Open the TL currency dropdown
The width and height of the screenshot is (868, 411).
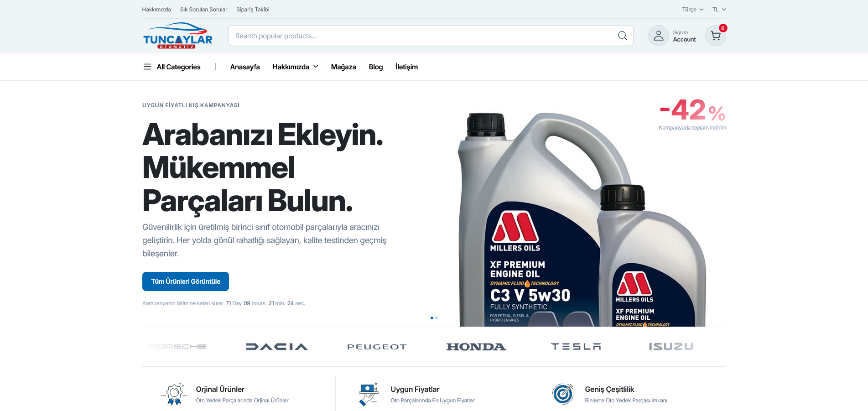719,10
